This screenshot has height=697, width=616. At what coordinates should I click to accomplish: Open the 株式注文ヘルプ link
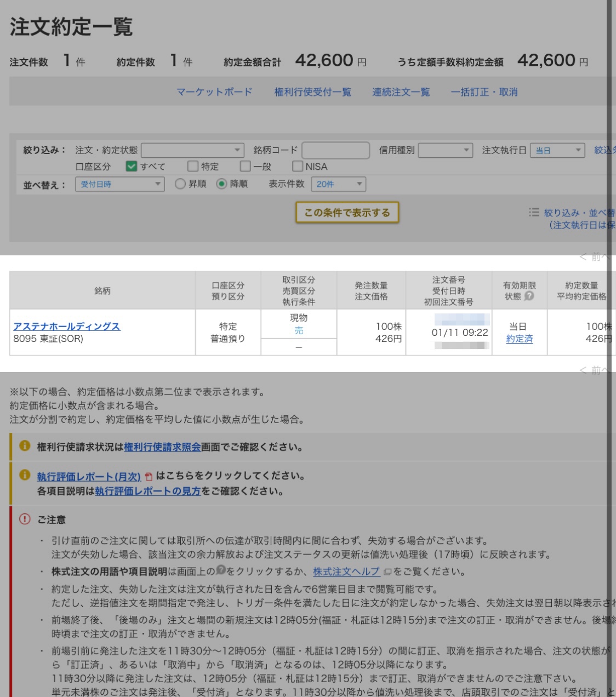coord(346,572)
